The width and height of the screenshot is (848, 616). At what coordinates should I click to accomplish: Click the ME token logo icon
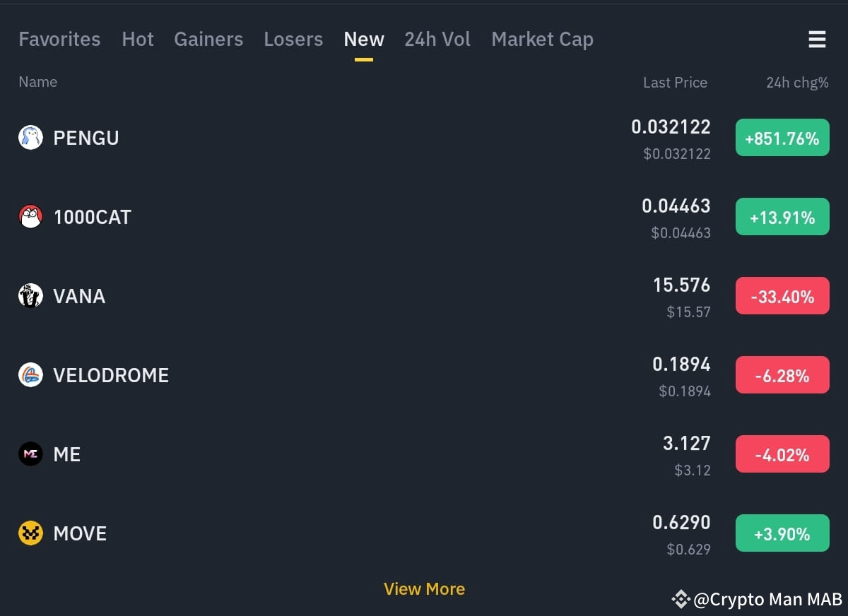coord(30,454)
